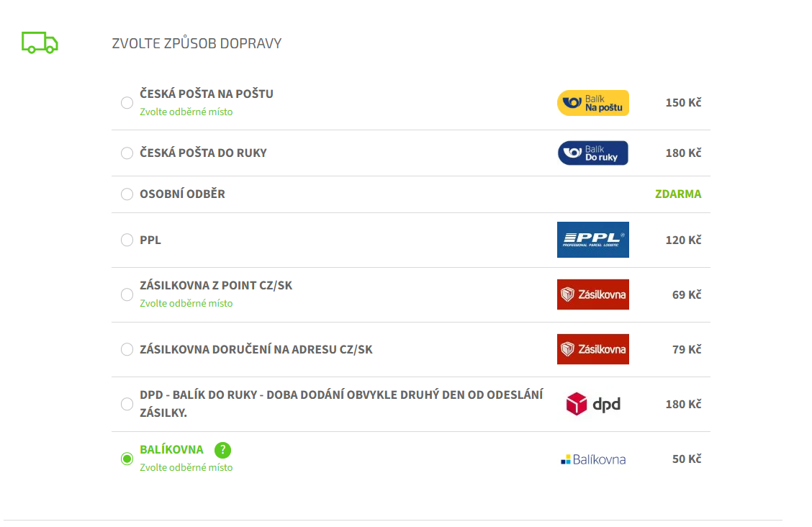The width and height of the screenshot is (812, 527).
Task: Select the PPL shipping radio button
Action: (127, 240)
